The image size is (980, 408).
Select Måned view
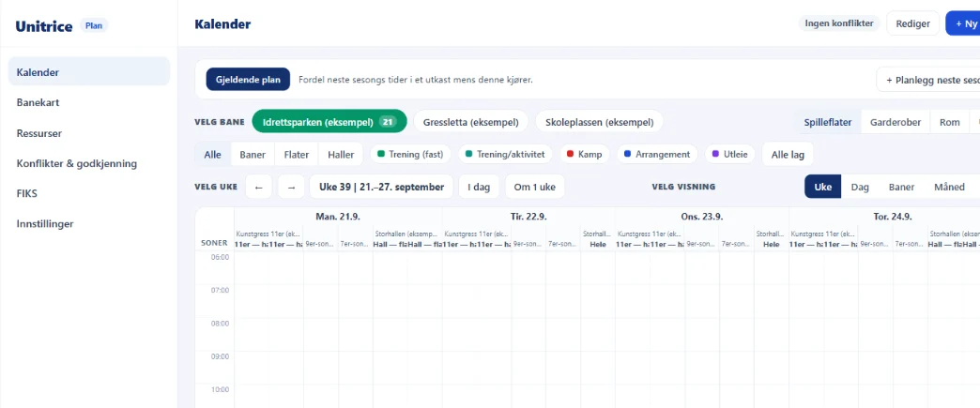point(949,187)
